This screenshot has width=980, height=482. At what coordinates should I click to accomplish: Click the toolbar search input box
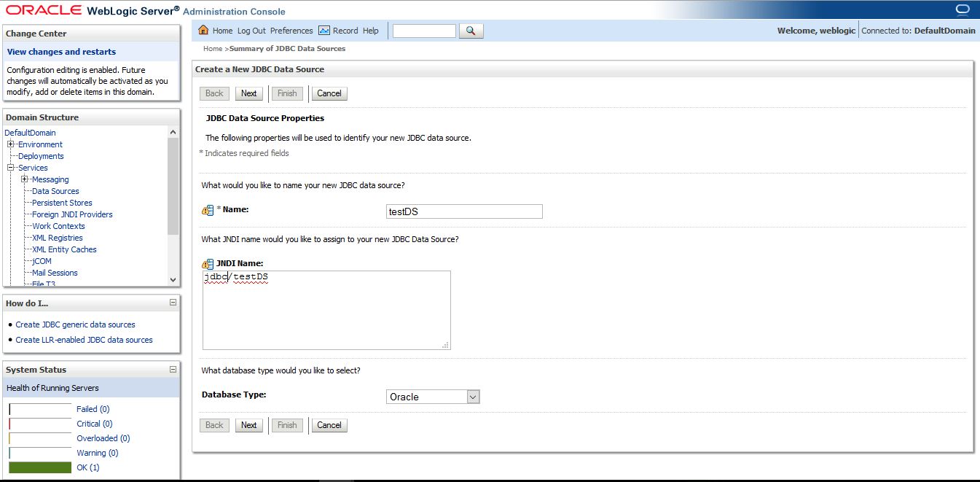click(x=424, y=31)
